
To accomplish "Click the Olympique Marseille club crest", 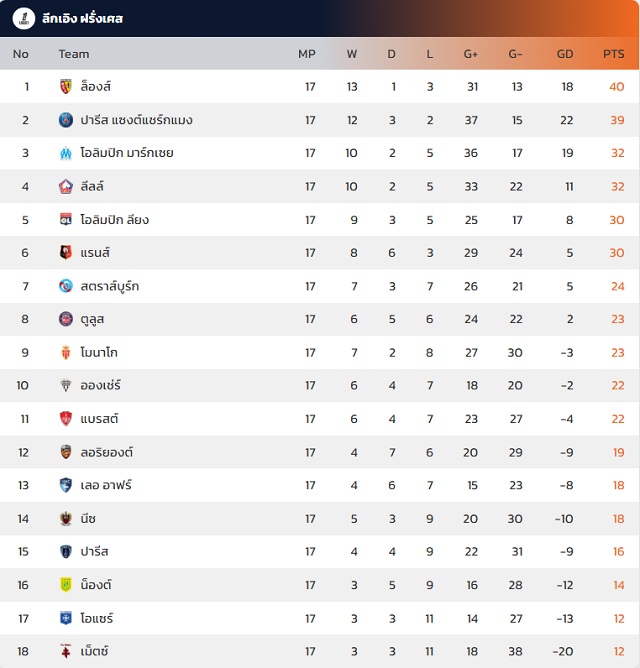I will tap(66, 153).
